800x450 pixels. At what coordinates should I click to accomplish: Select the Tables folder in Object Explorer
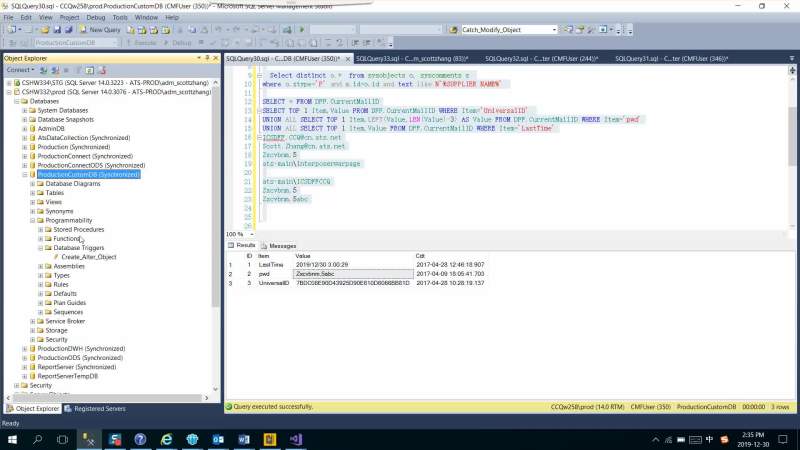coord(54,193)
